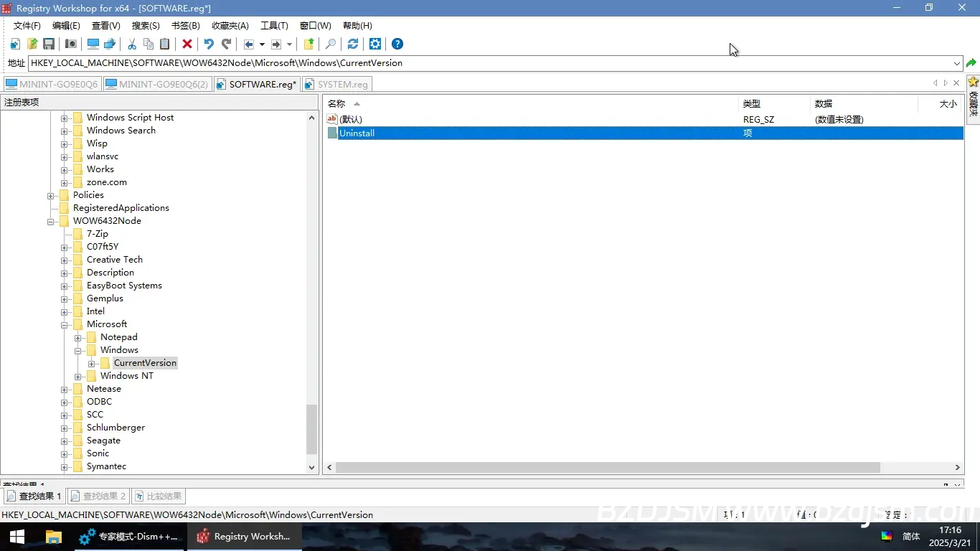Click the green go arrow beside address
The height and width of the screenshot is (551, 980).
971,63
